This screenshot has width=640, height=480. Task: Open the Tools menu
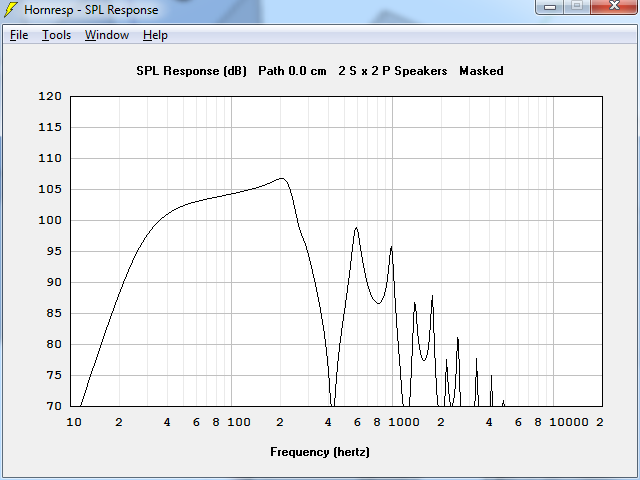click(56, 35)
